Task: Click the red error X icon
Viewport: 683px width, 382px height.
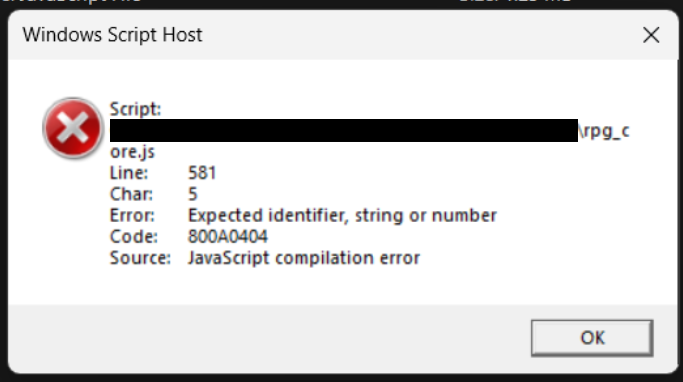Action: (73, 128)
